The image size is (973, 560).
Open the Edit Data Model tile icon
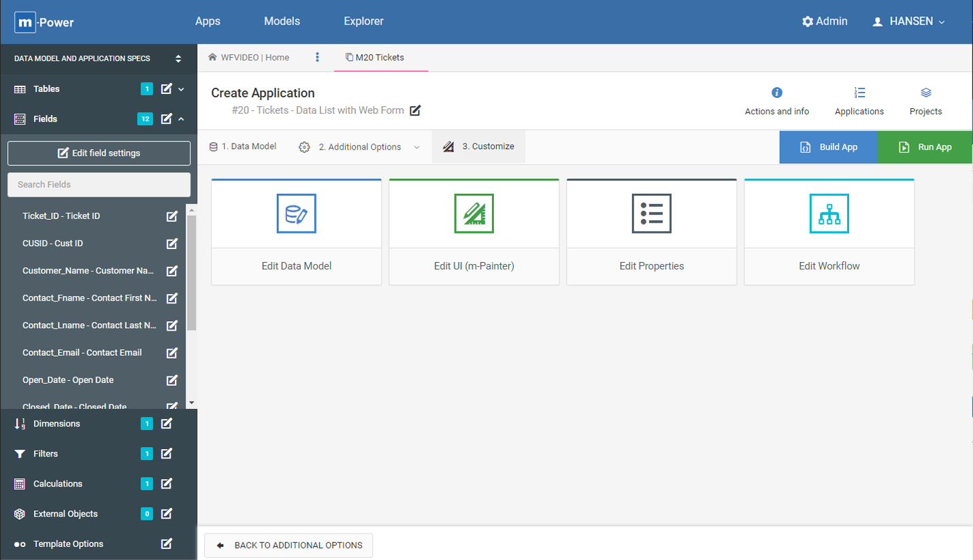(x=296, y=214)
